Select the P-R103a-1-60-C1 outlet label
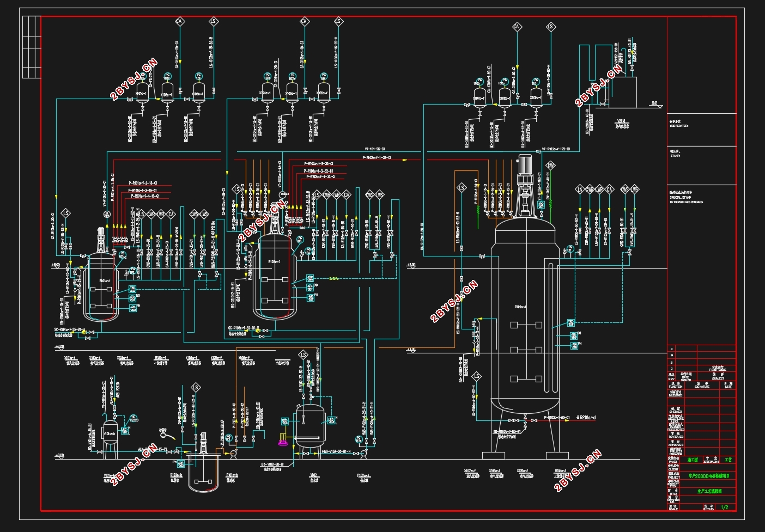 click(557, 418)
